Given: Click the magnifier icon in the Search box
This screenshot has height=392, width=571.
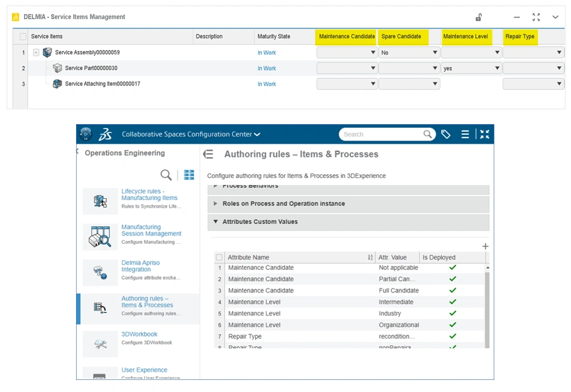Looking at the screenshot, I should click(428, 134).
